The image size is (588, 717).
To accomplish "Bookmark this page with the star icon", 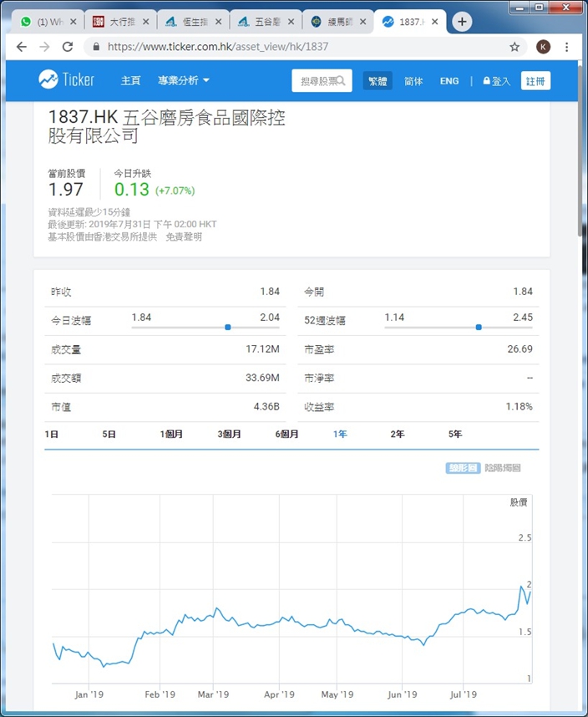I will pyautogui.click(x=514, y=47).
